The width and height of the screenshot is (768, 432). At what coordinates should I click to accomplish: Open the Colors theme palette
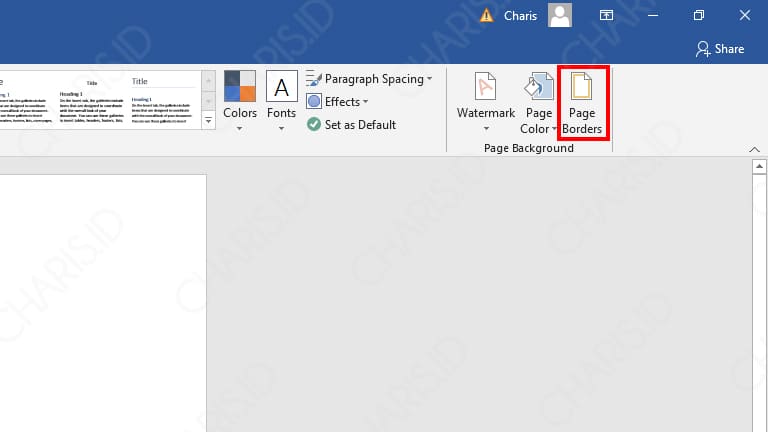point(240,101)
